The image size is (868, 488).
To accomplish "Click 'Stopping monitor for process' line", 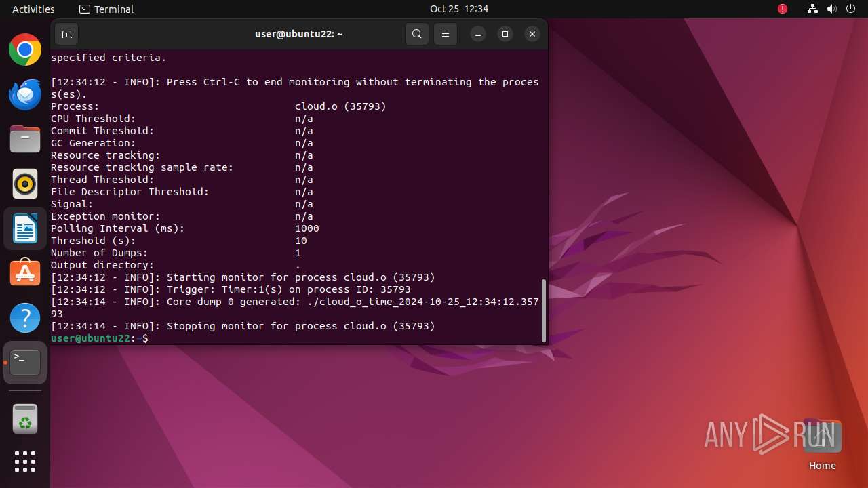I will pyautogui.click(x=243, y=326).
